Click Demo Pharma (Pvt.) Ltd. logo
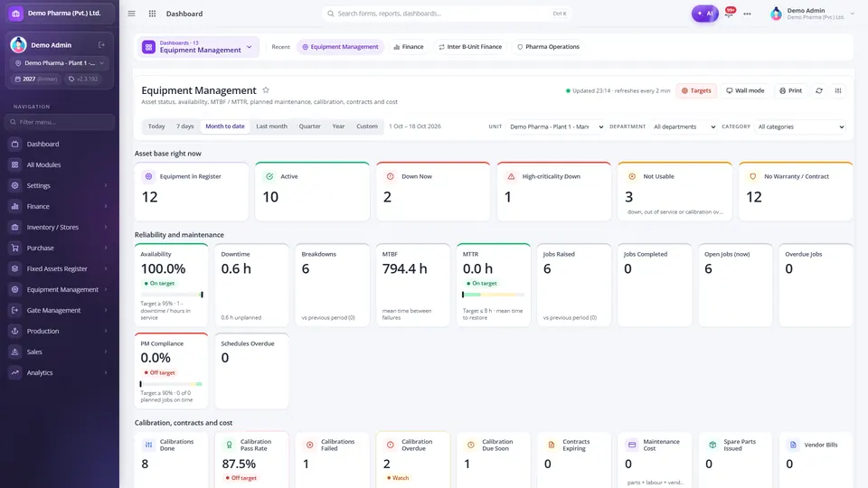Screen dimensions: 868x488 coord(15,14)
